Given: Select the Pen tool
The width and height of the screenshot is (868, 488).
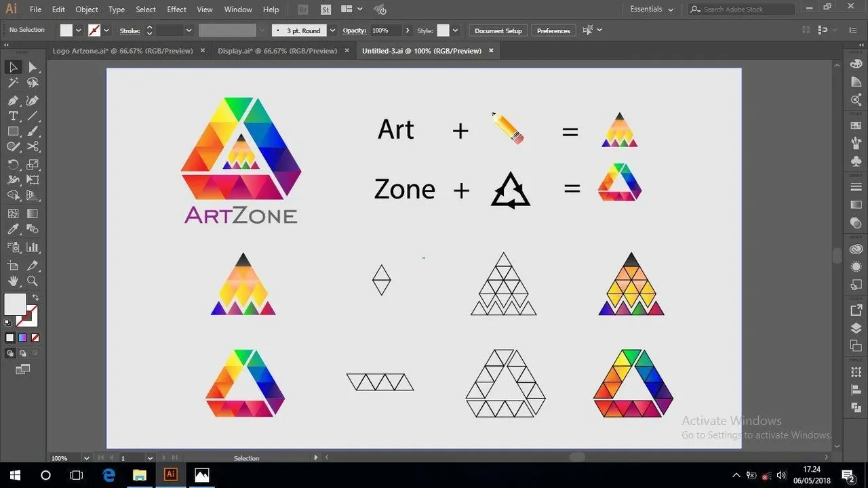Looking at the screenshot, I should point(13,100).
